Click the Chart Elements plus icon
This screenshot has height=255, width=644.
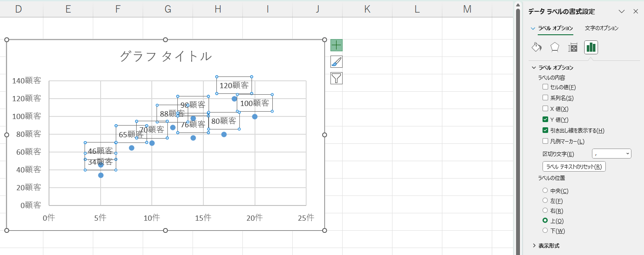337,45
